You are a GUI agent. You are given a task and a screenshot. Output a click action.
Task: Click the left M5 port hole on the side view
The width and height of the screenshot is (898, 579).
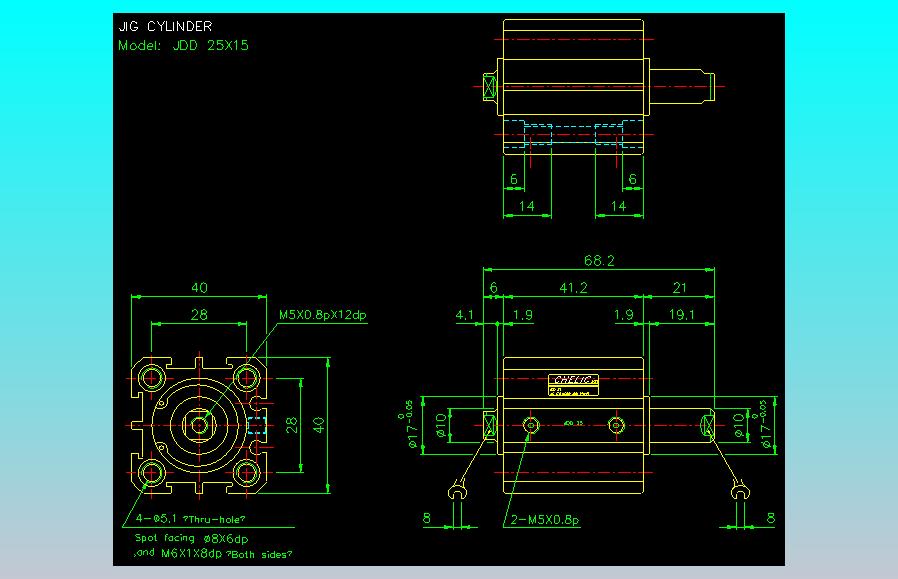(531, 425)
